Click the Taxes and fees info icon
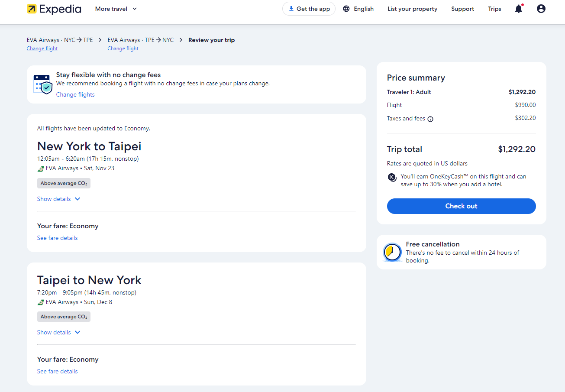 [430, 119]
